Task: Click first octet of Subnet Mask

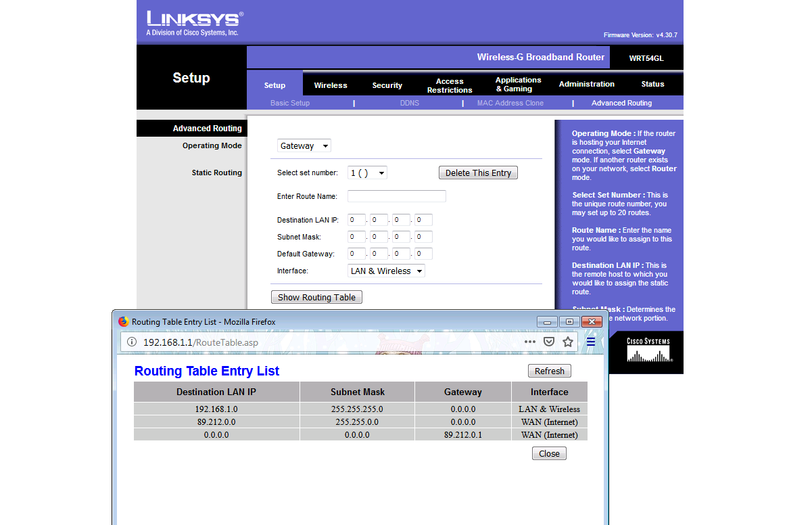Action: click(356, 237)
